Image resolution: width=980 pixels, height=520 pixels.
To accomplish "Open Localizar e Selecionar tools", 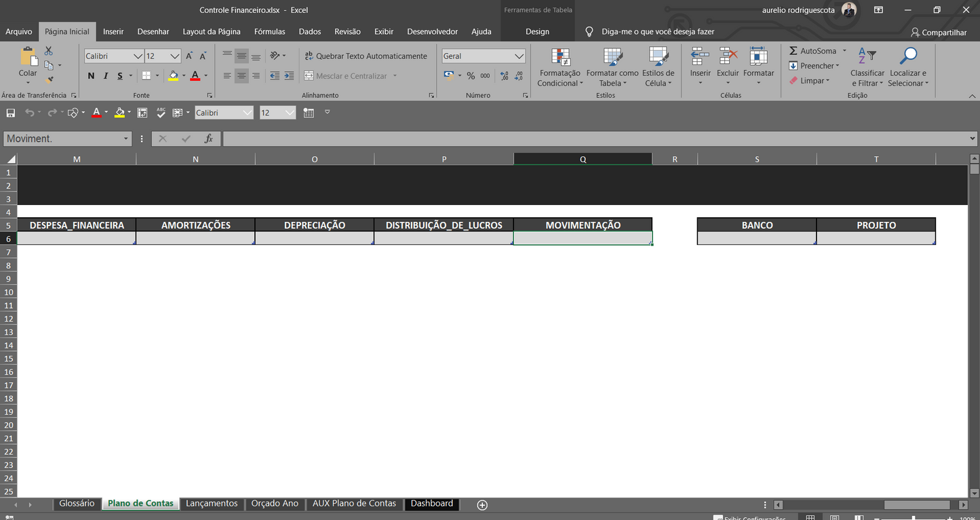I will (908, 67).
